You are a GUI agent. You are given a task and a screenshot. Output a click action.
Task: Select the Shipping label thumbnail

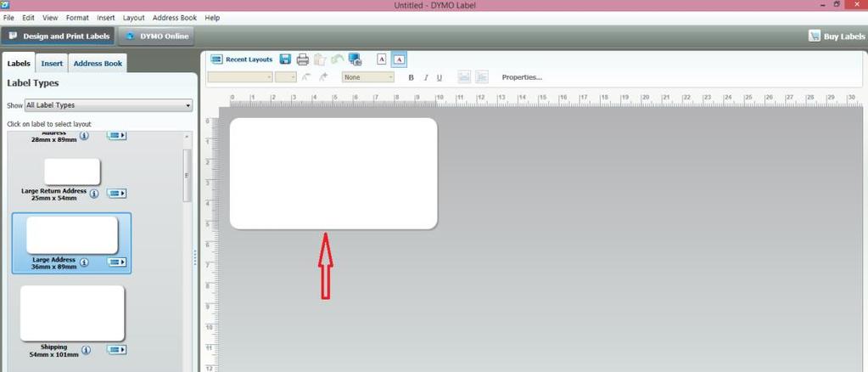click(x=72, y=313)
